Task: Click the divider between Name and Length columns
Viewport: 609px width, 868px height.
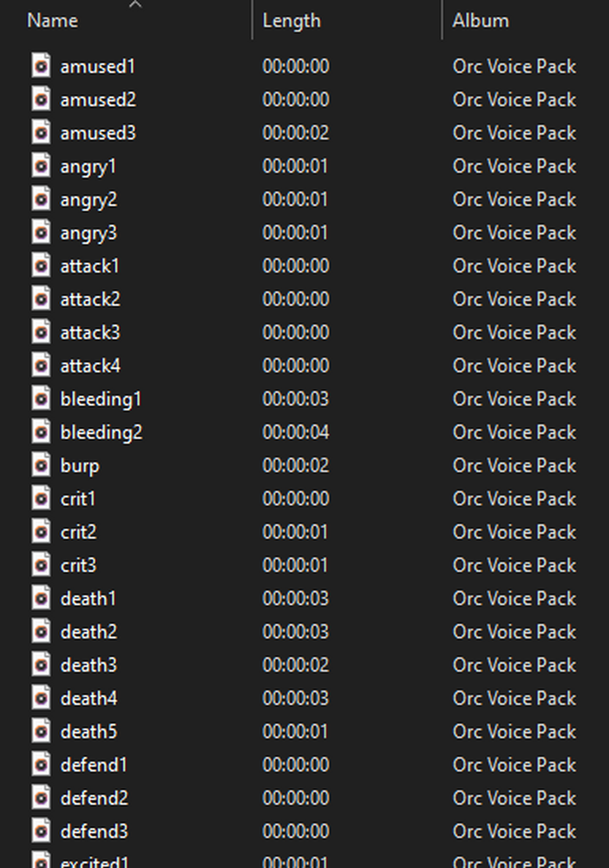Action: (x=252, y=20)
